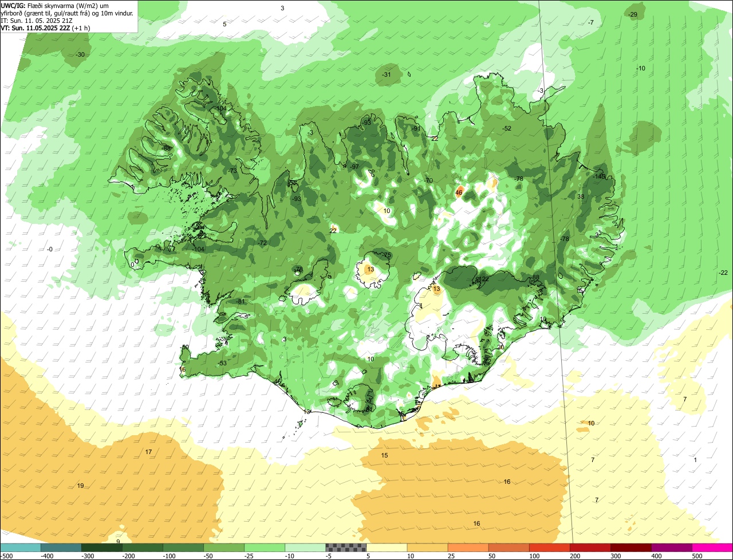The width and height of the screenshot is (733, 560).
Task: Click the map value '-31' offshore north
Action: 387,74
